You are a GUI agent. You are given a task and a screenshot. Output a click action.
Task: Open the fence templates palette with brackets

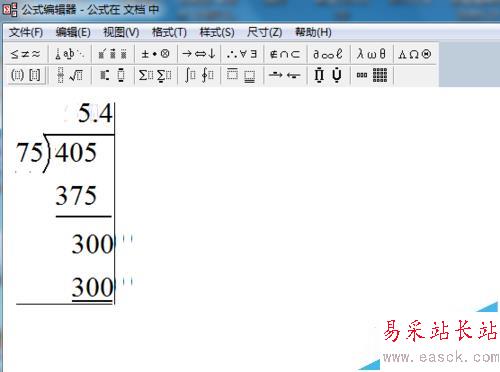pyautogui.click(x=26, y=75)
